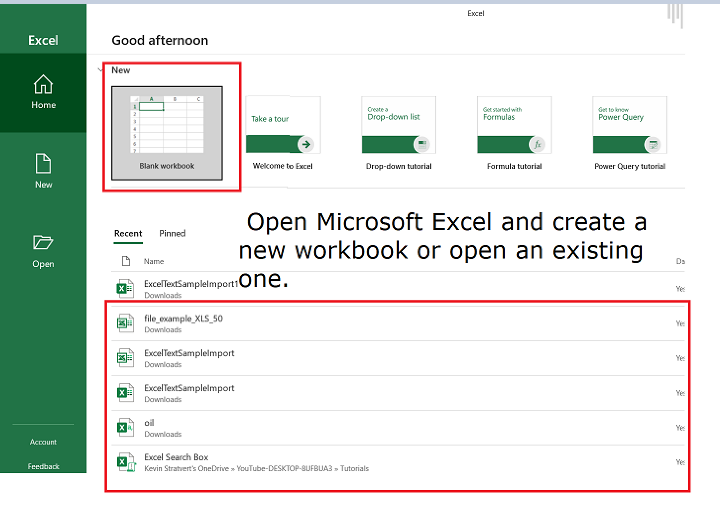Open Account settings

(x=43, y=442)
